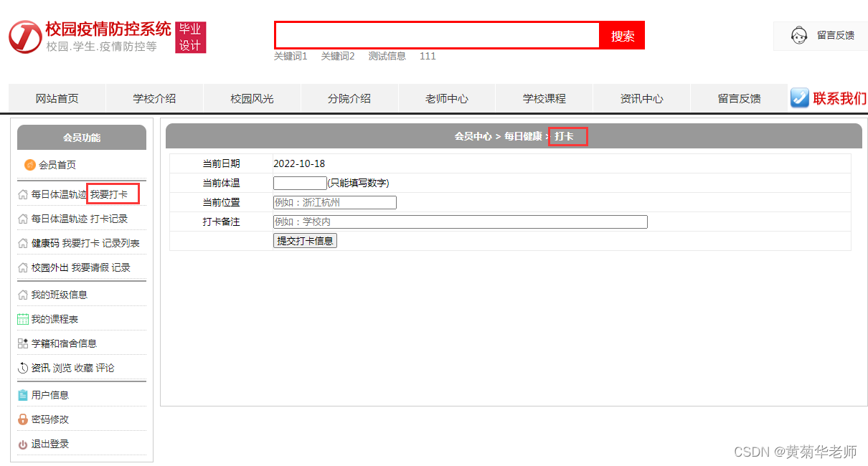Click the headset icon beside 留言反馈

tap(799, 35)
